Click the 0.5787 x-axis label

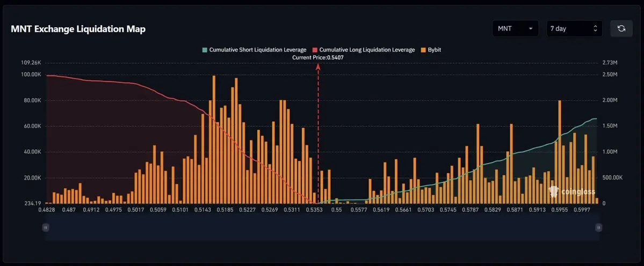pyautogui.click(x=471, y=210)
